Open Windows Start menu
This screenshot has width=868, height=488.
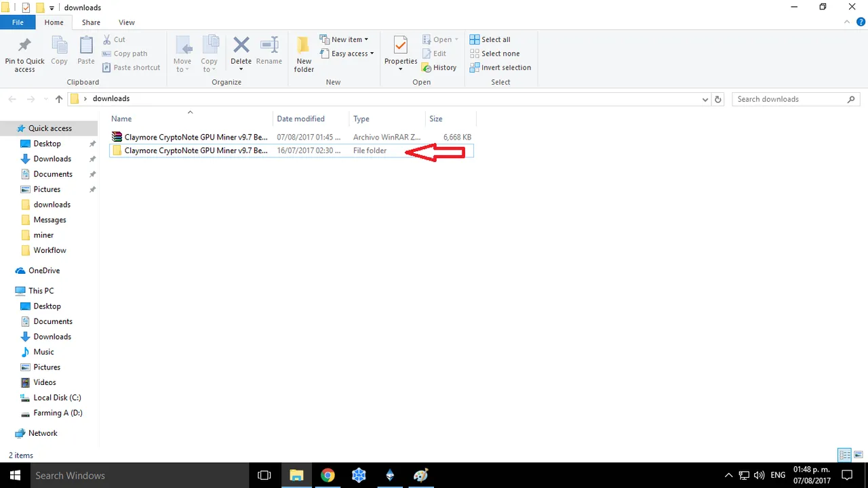point(14,475)
